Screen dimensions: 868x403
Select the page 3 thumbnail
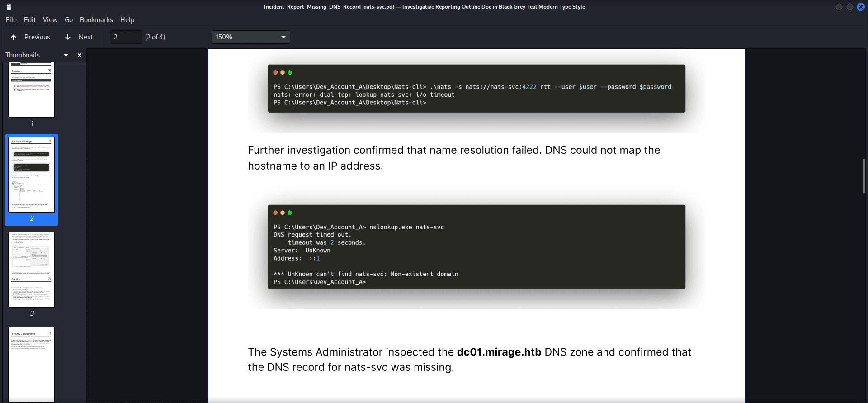[31, 270]
